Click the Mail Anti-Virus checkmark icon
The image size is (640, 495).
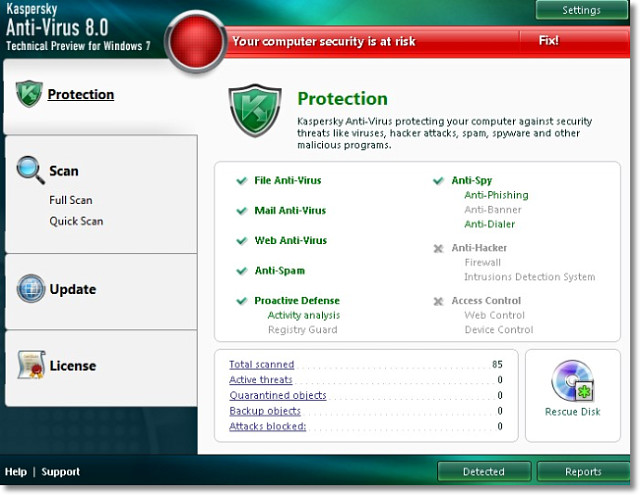click(x=242, y=211)
